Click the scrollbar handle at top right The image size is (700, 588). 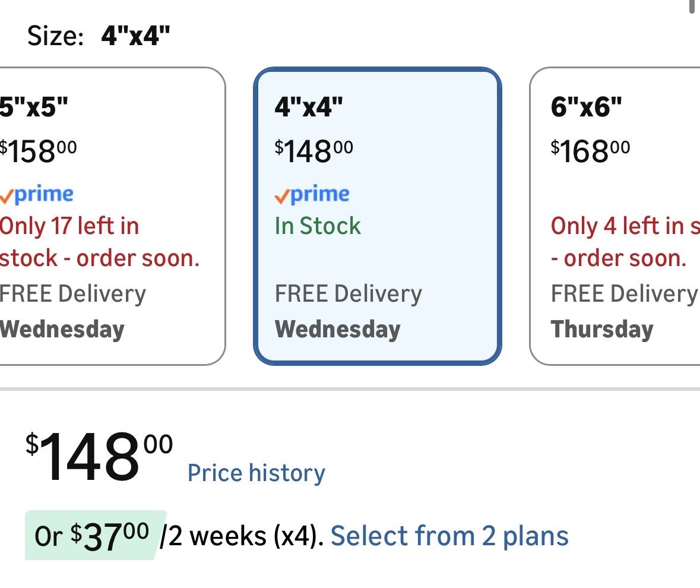[x=692, y=6]
